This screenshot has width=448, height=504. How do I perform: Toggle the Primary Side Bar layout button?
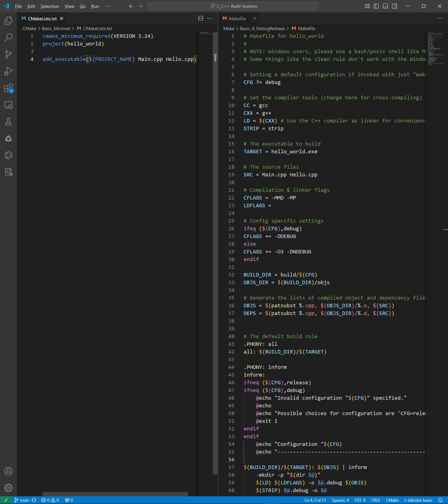376,6
